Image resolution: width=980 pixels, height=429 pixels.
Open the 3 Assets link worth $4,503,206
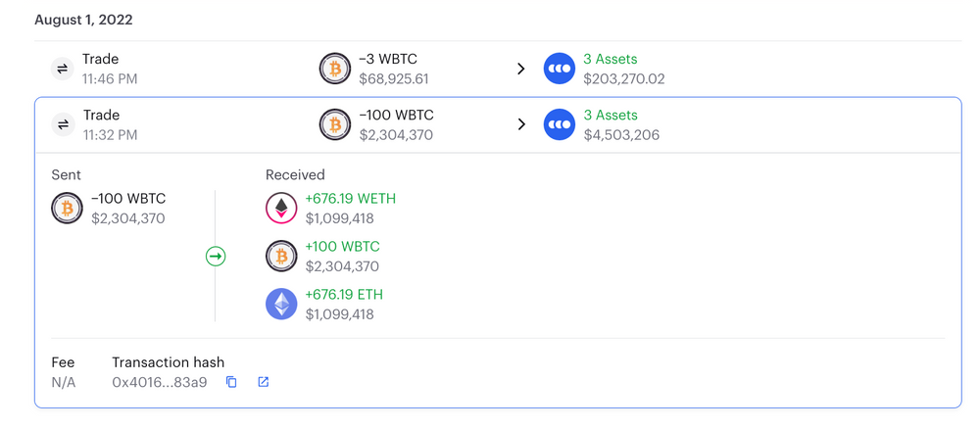pos(610,115)
